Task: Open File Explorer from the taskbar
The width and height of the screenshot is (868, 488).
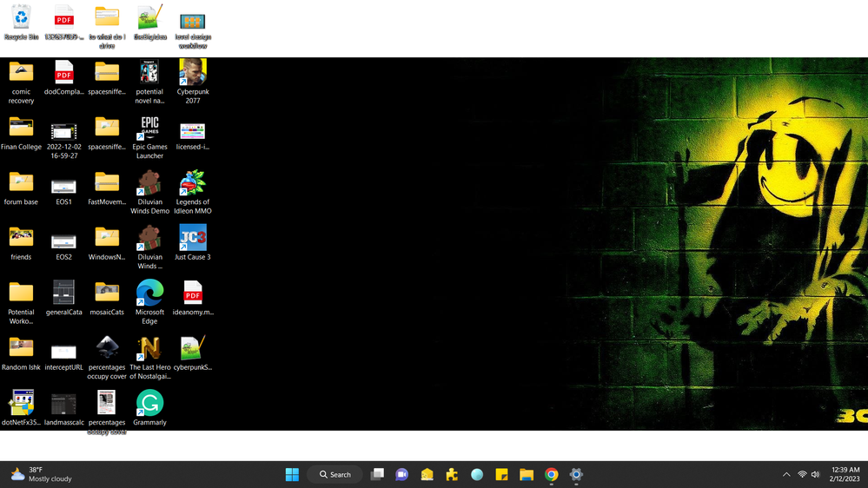Action: [x=527, y=474]
